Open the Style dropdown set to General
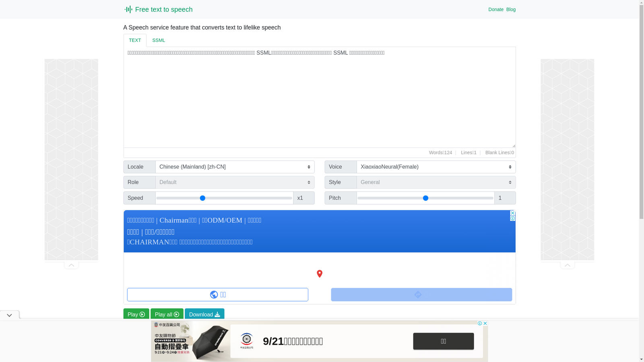 point(436,182)
